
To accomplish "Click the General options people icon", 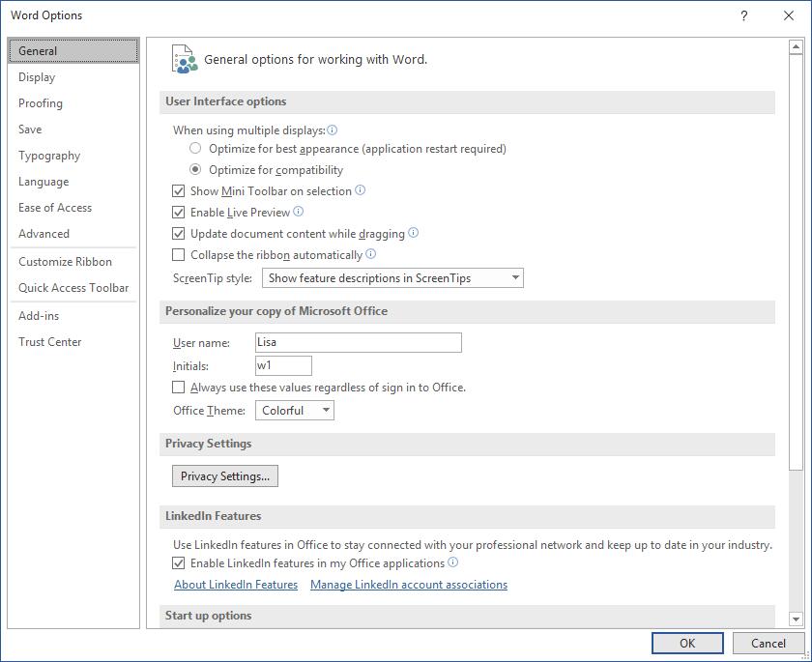I will click(185, 60).
